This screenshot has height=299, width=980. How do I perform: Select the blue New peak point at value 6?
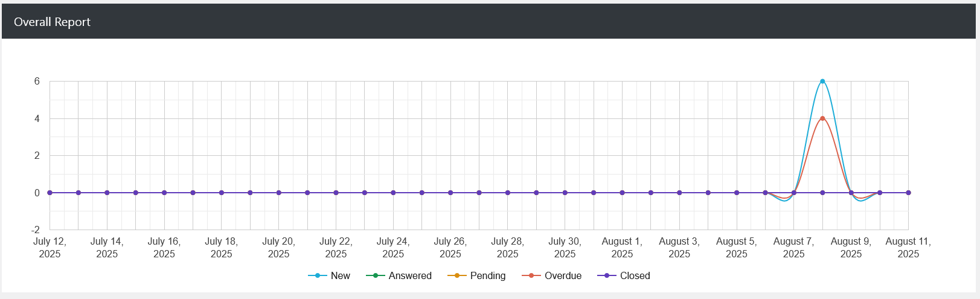point(822,81)
